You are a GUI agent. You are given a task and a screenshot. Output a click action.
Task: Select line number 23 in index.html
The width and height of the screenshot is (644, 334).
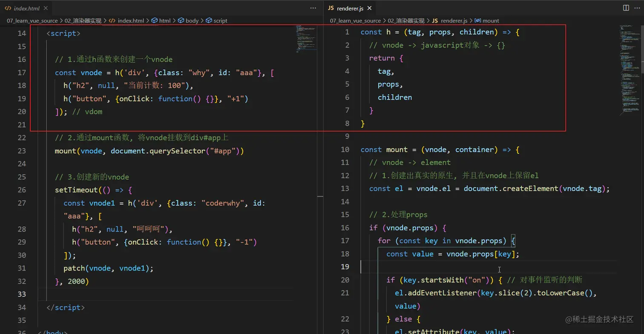(21, 151)
